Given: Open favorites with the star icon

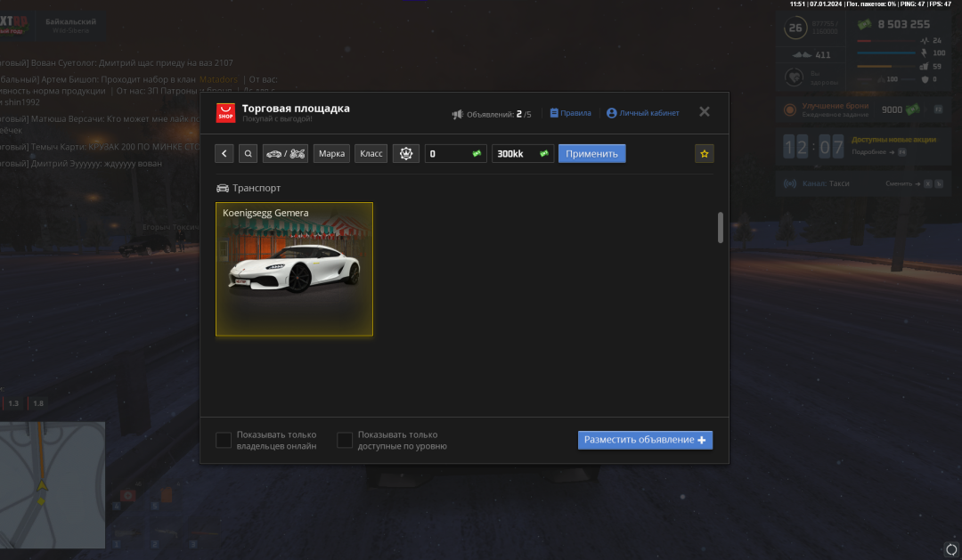Looking at the screenshot, I should [x=705, y=154].
